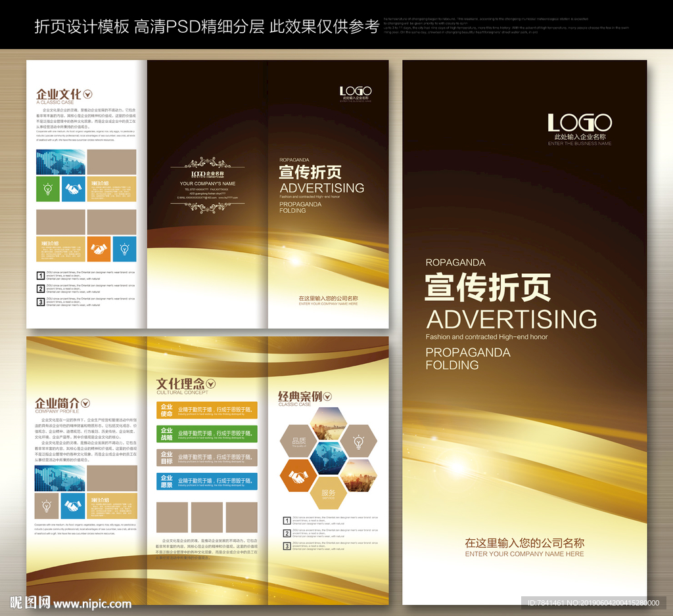Click the large ADVERTISING text on big cover
The image size is (673, 616).
point(511,319)
